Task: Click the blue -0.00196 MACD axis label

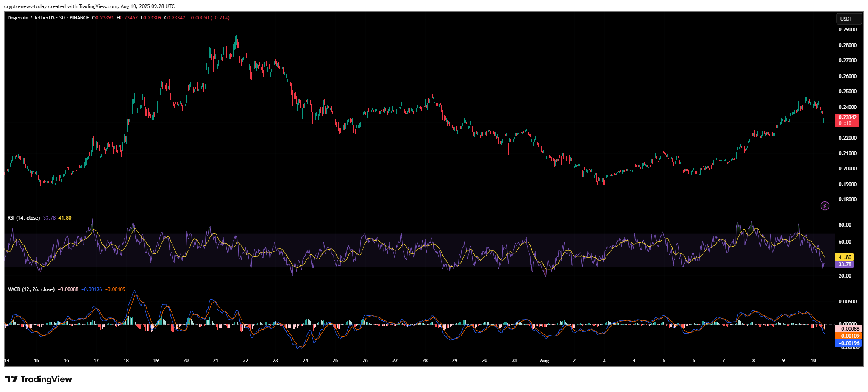Action: click(x=849, y=343)
